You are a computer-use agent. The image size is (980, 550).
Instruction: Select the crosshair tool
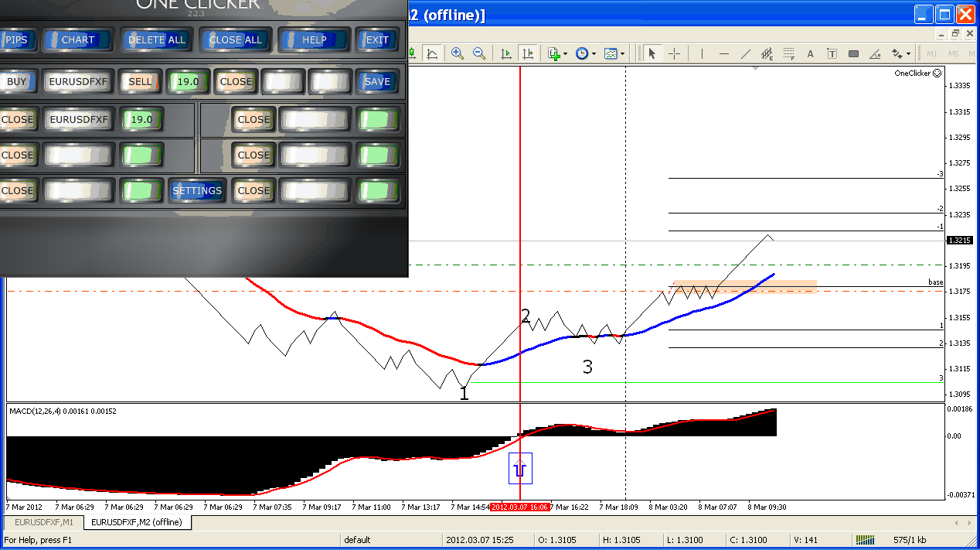(x=674, y=53)
